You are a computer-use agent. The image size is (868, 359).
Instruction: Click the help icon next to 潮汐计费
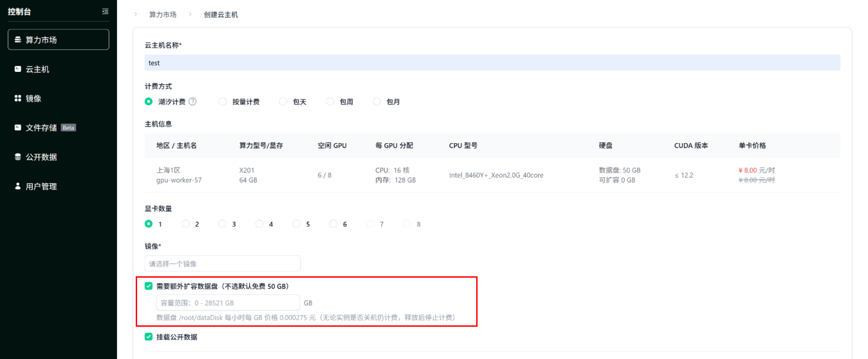(192, 101)
